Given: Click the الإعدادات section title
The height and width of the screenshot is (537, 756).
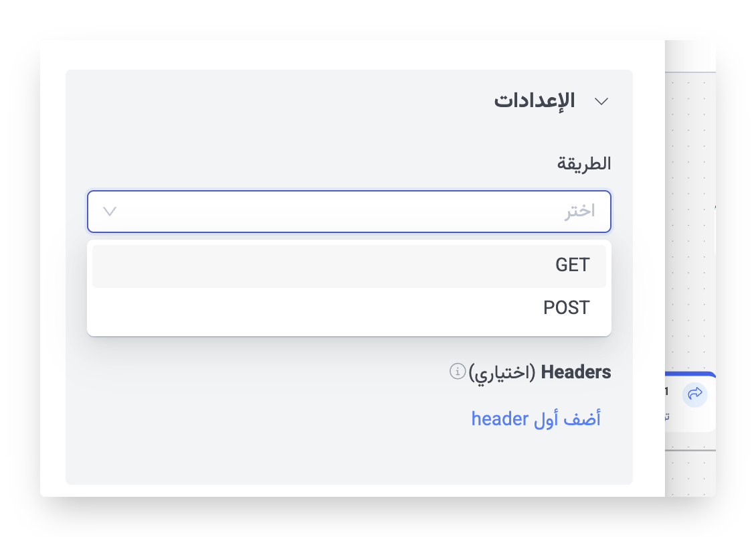Looking at the screenshot, I should (x=535, y=101).
